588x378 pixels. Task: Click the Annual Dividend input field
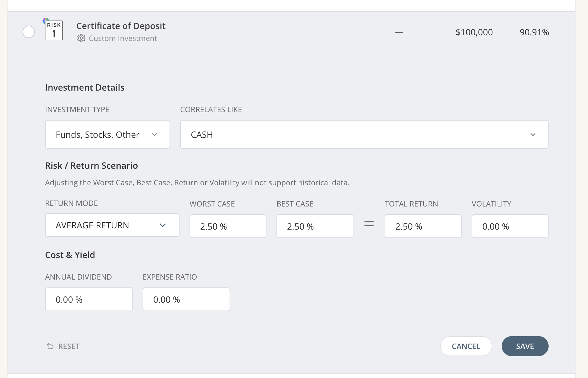pos(89,299)
